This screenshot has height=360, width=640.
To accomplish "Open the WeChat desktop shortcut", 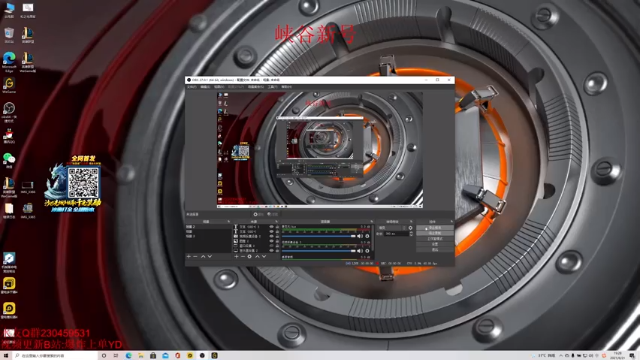I will (x=9, y=160).
